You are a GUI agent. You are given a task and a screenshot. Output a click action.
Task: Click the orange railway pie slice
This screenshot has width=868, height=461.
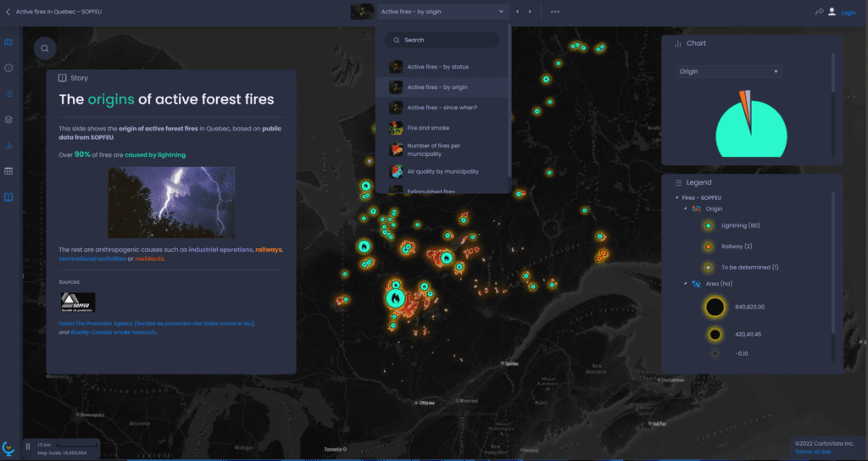[743, 105]
